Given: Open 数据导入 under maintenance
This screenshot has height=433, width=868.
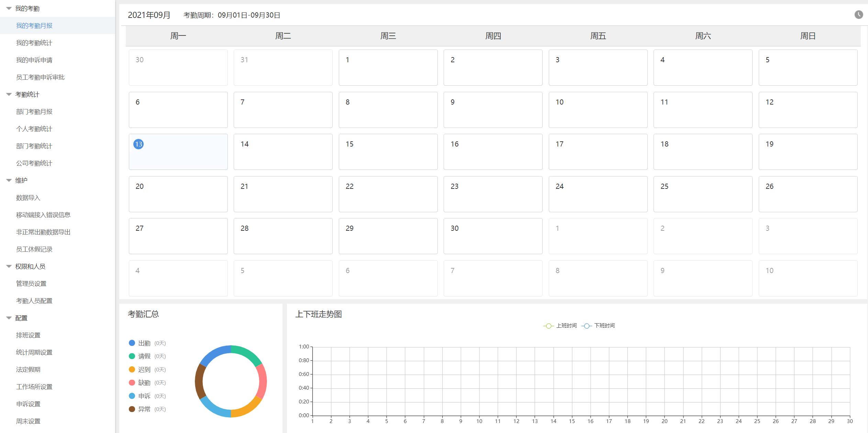Looking at the screenshot, I should click(28, 198).
